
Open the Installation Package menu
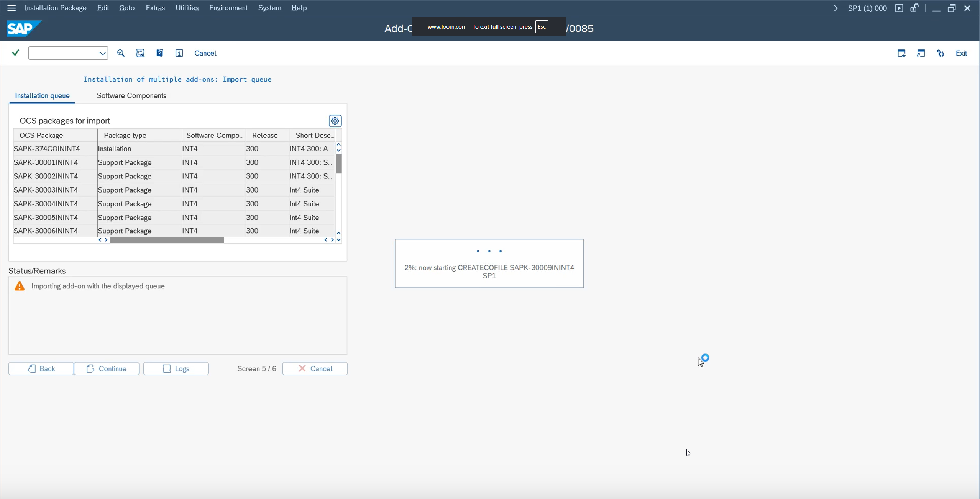pos(56,8)
